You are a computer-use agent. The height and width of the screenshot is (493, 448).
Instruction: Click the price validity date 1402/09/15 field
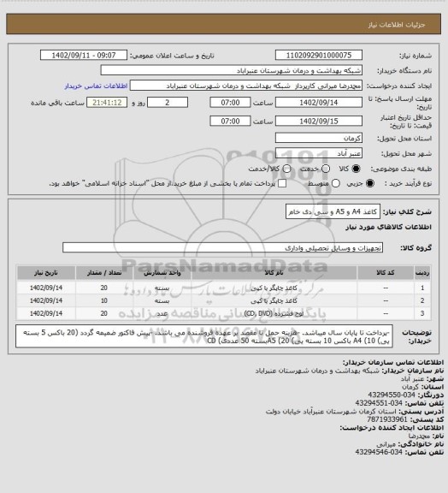pos(319,121)
